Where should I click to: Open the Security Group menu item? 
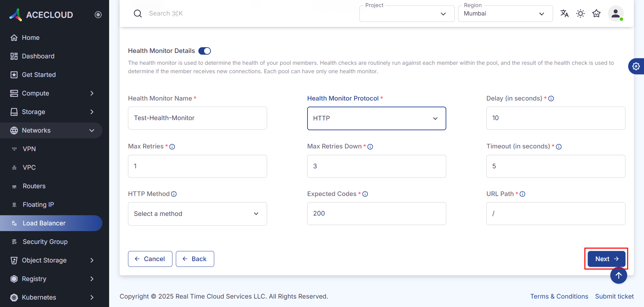[45, 242]
